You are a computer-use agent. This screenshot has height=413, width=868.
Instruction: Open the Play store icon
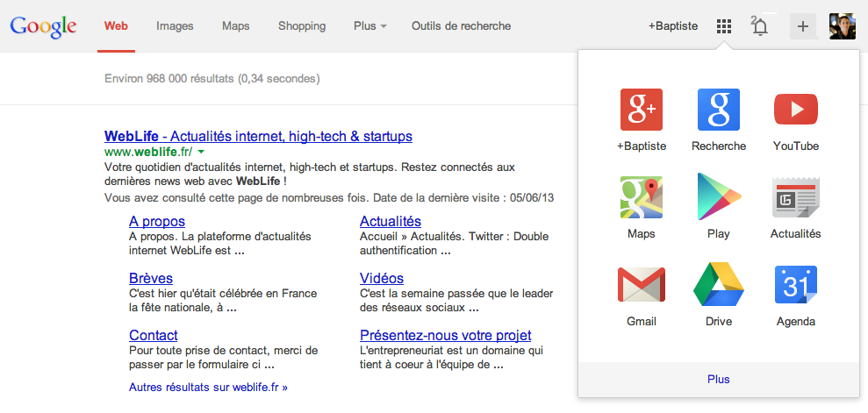point(719,196)
